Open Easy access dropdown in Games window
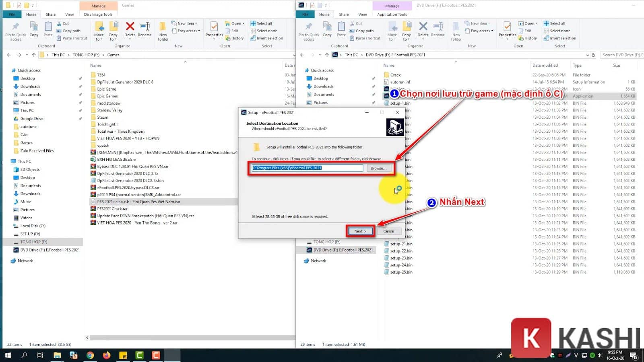 188,31
